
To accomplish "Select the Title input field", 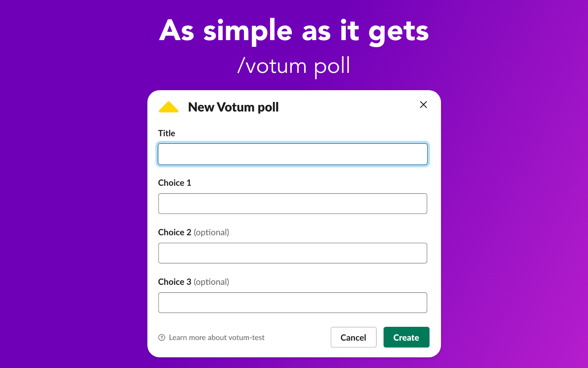I will [x=293, y=154].
